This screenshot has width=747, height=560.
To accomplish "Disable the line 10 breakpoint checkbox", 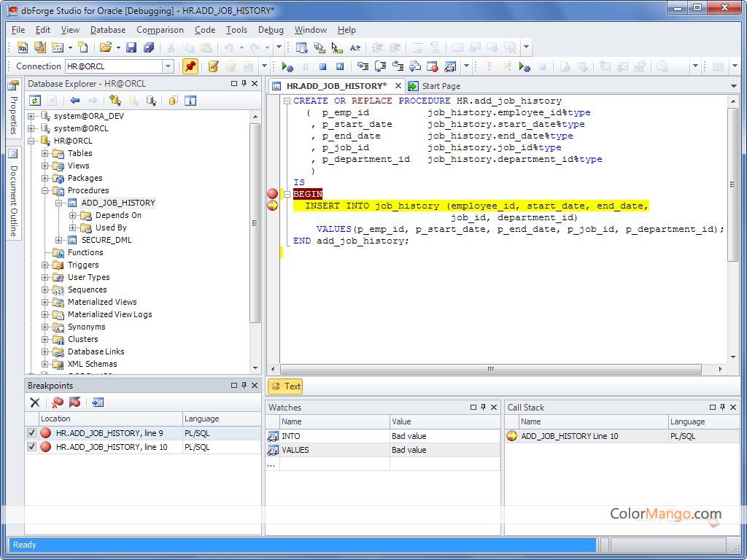I will coord(31,447).
